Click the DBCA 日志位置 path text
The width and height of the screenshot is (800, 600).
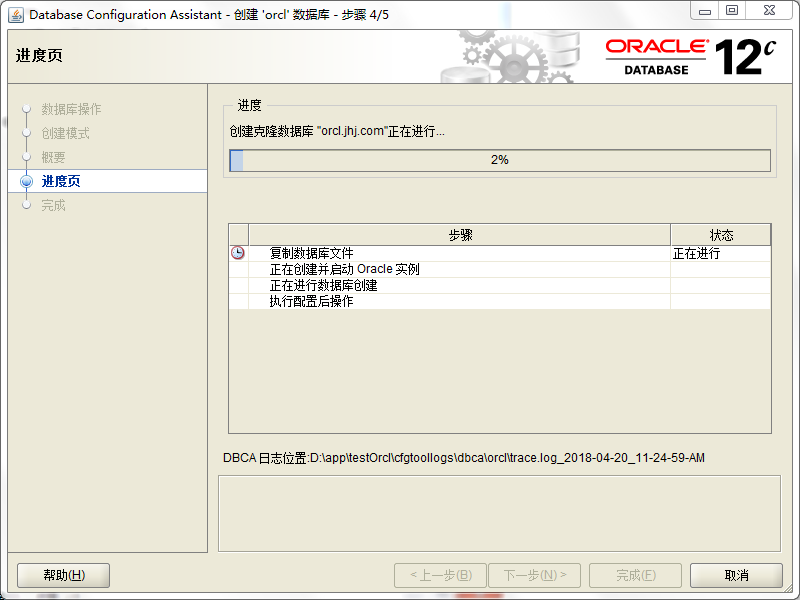click(464, 458)
